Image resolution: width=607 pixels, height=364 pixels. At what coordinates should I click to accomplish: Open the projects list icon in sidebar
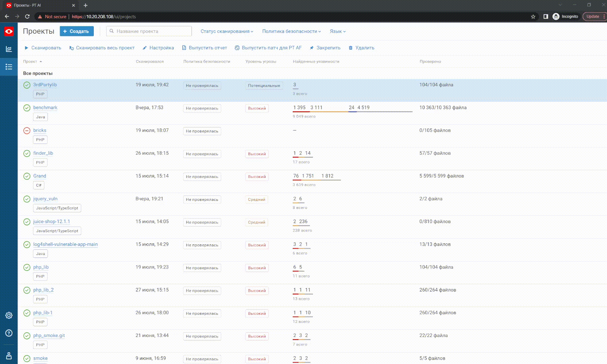coord(9,67)
